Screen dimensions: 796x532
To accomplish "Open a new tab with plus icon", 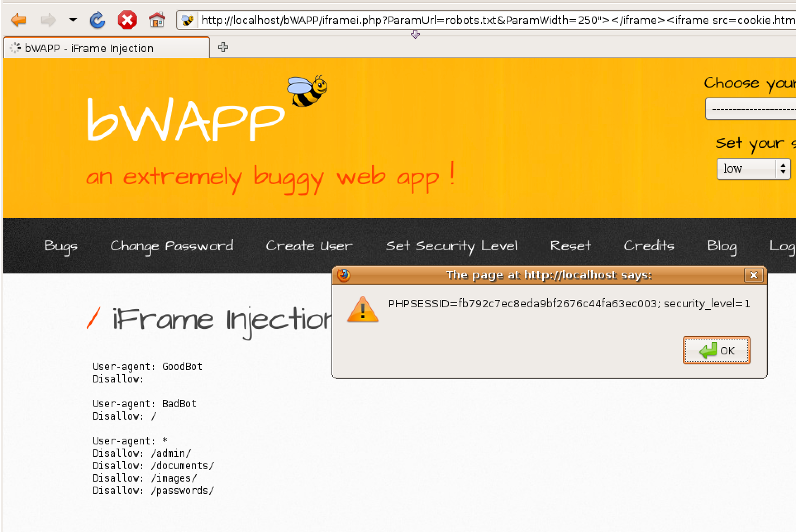I will pyautogui.click(x=223, y=47).
